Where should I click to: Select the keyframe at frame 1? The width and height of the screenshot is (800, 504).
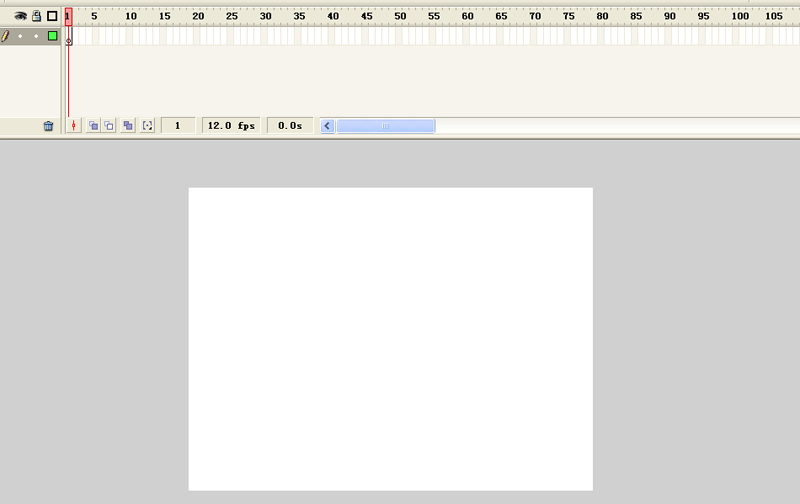click(x=69, y=36)
